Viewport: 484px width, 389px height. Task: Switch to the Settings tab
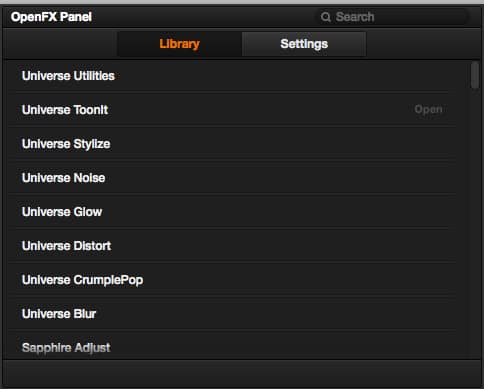coord(304,44)
